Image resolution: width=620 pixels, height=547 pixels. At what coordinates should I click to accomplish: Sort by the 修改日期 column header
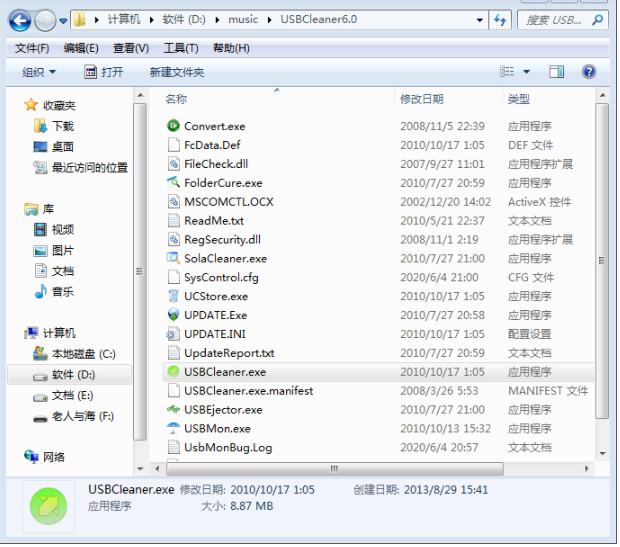coord(421,99)
